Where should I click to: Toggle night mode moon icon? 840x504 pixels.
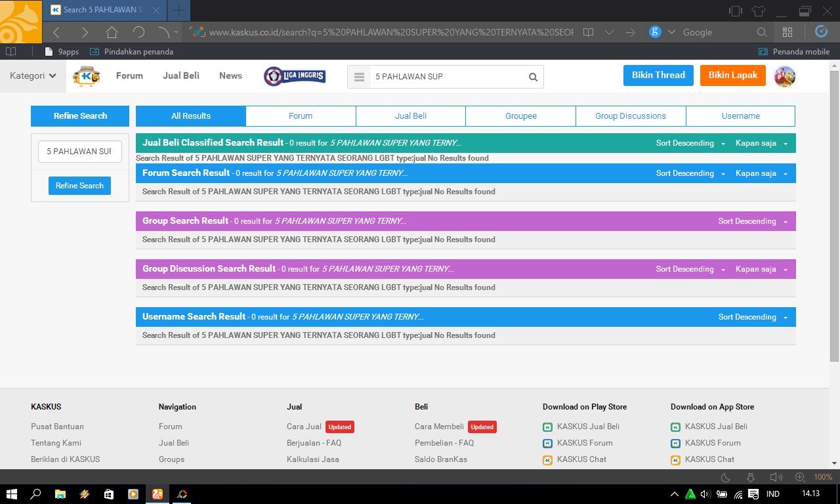pyautogui.click(x=726, y=477)
